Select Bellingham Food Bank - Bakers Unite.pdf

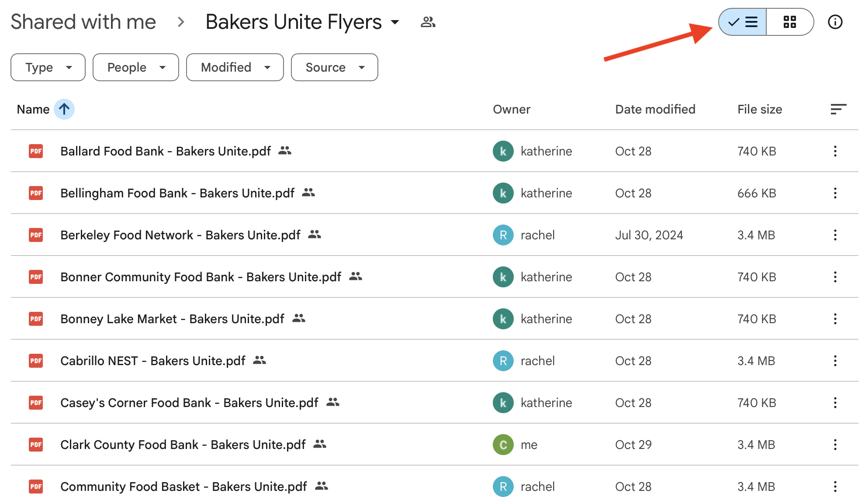coord(177,193)
